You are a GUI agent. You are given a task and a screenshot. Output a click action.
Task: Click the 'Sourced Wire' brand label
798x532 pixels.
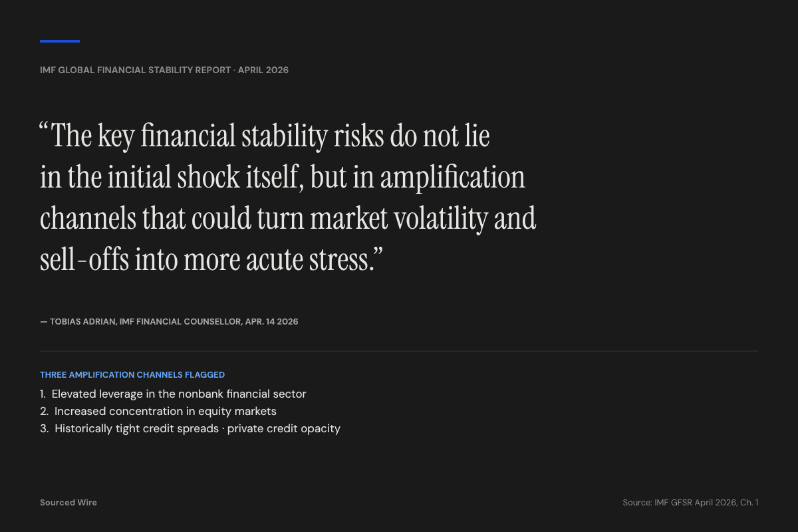(x=68, y=502)
